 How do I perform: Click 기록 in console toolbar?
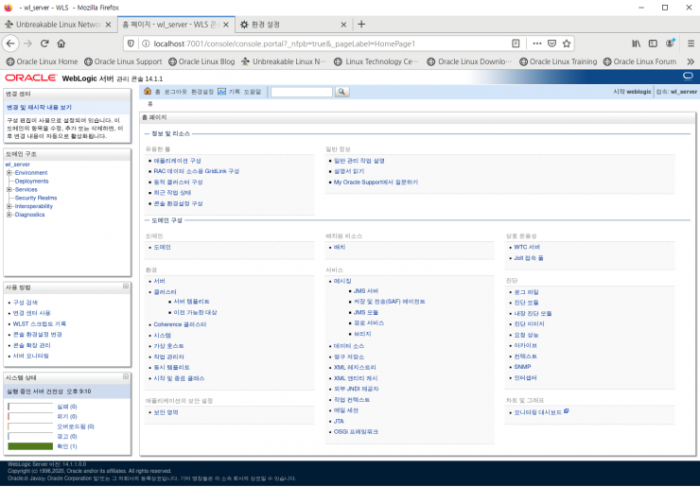click(234, 92)
